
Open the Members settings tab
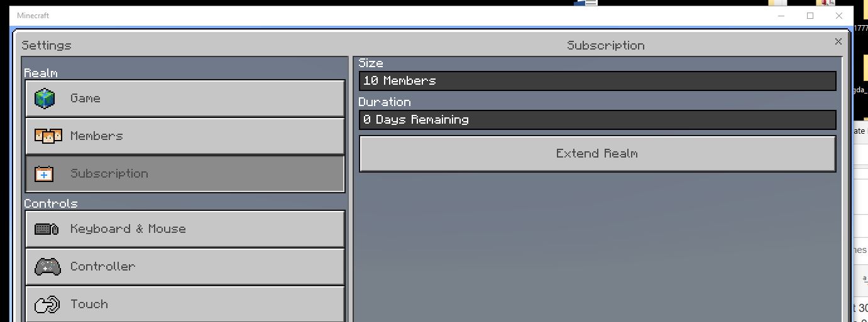coord(185,136)
